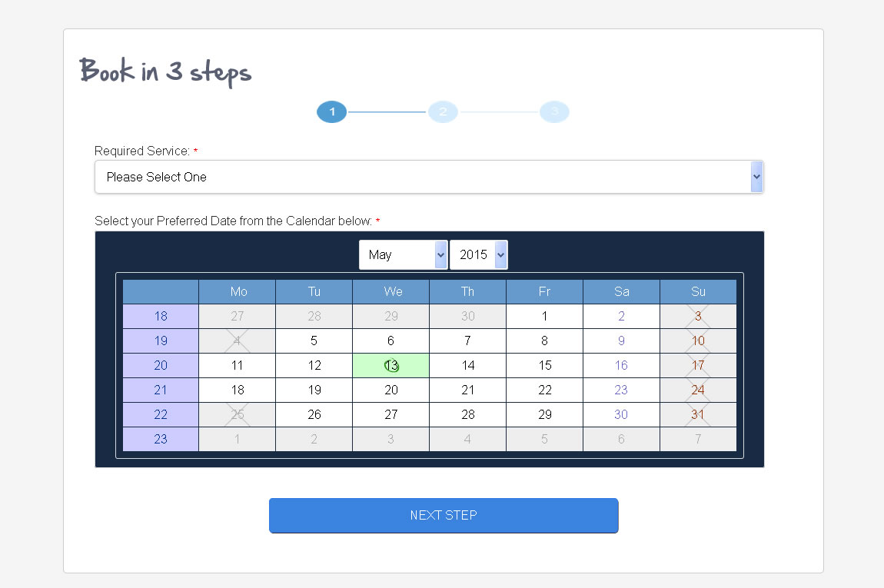Pick Thursday 14 in the calendar
This screenshot has height=588, width=884.
(x=467, y=366)
